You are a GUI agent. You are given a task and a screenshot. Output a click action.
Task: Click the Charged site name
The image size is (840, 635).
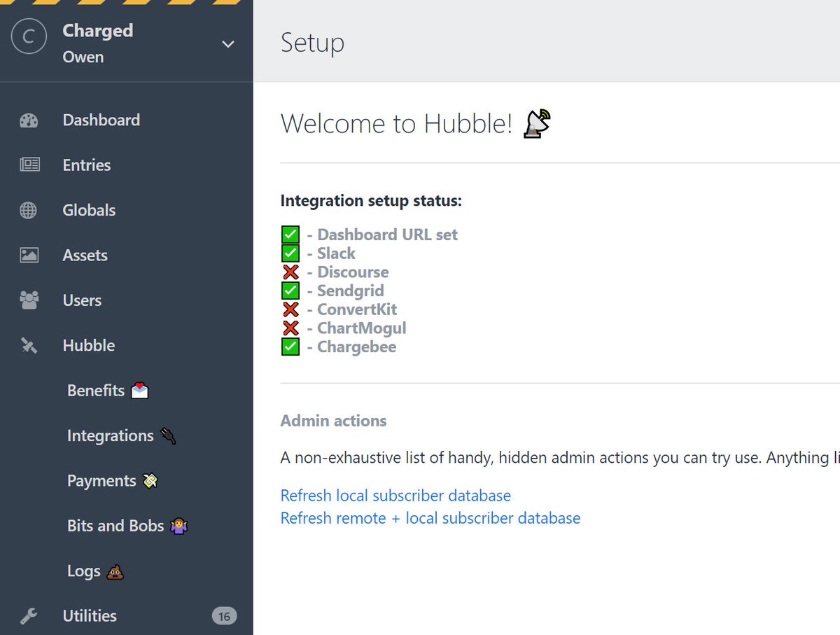[x=97, y=31]
